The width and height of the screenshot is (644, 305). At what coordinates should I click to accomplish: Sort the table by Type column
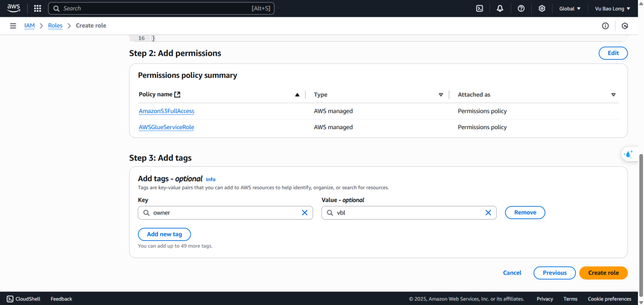tap(441, 95)
